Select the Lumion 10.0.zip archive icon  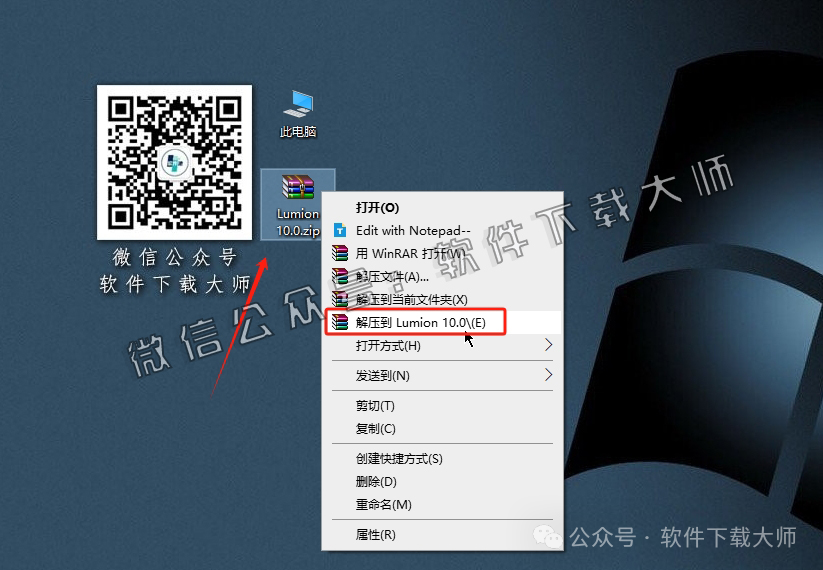298,205
